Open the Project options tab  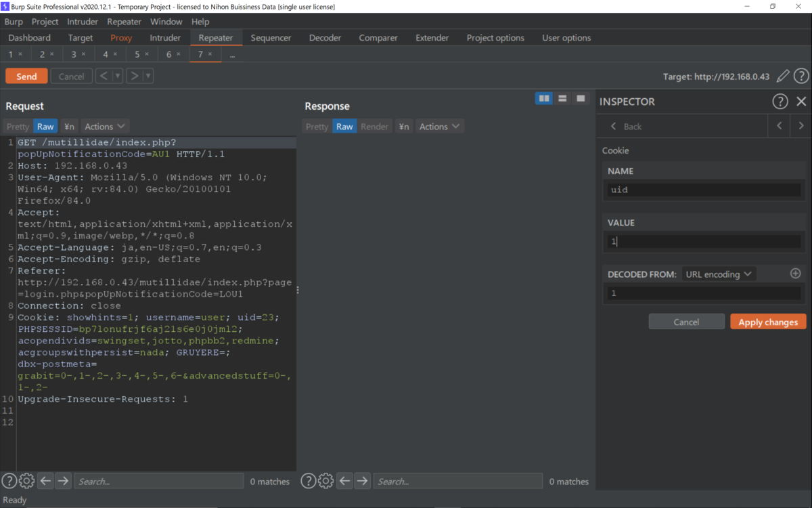pyautogui.click(x=495, y=38)
